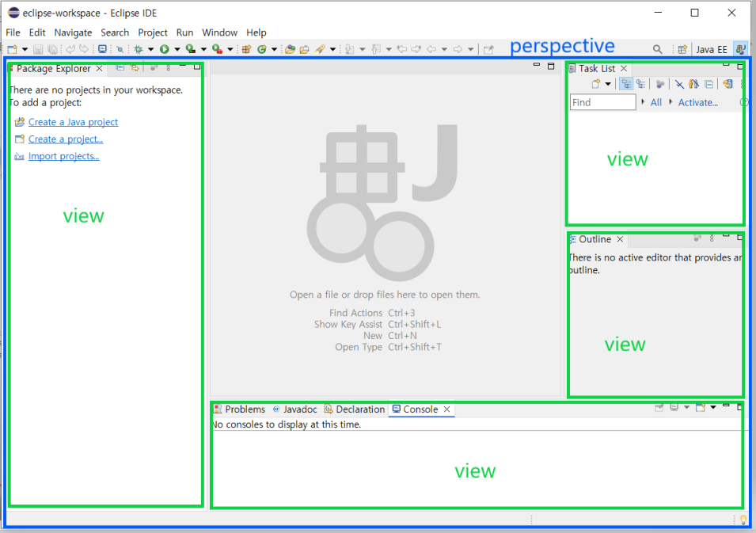Open New Task dropdown arrow in Task List
Screen dimensions: 756x533
[x=608, y=84]
